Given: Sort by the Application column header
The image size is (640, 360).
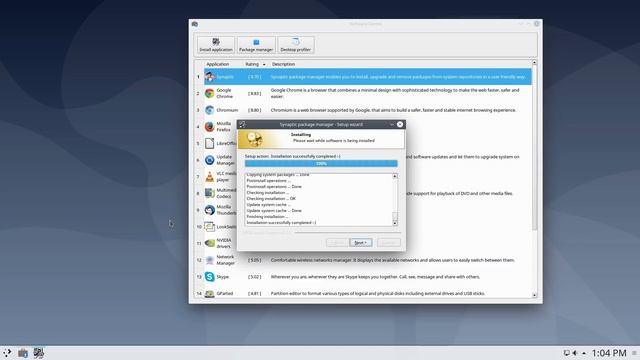Looking at the screenshot, I should tap(218, 64).
